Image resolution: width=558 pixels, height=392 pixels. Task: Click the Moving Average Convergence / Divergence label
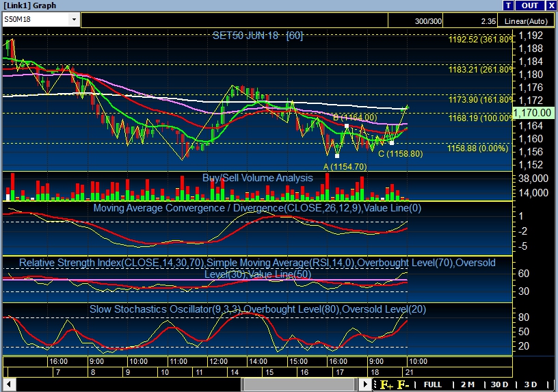pyautogui.click(x=257, y=208)
